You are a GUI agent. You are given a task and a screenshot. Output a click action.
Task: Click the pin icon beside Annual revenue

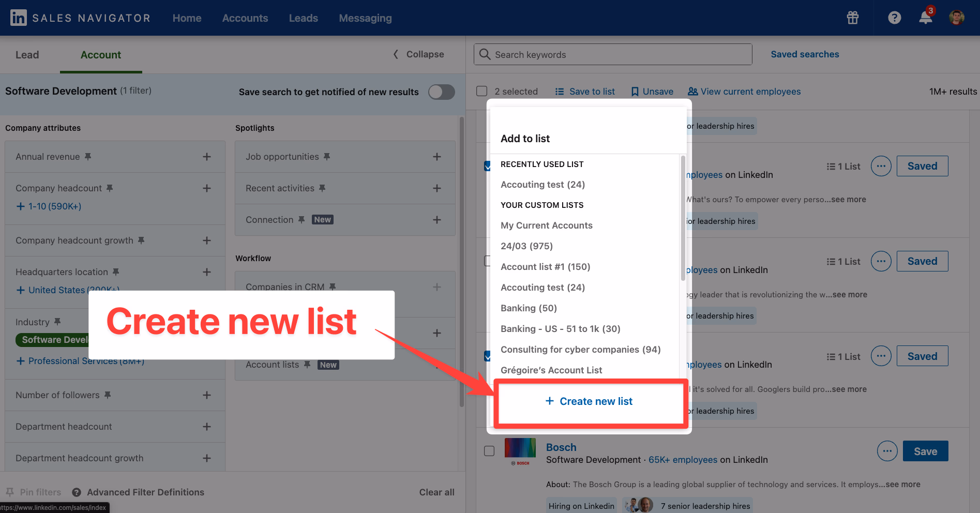[88, 156]
